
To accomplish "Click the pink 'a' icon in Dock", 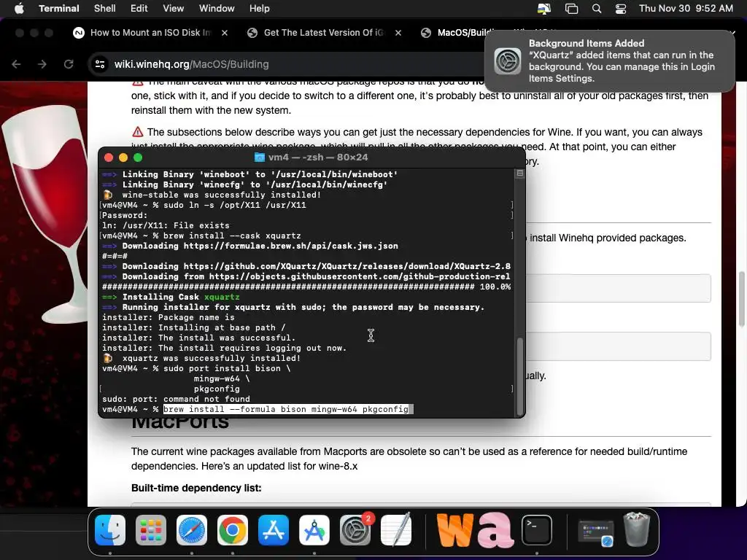I will click(495, 529).
